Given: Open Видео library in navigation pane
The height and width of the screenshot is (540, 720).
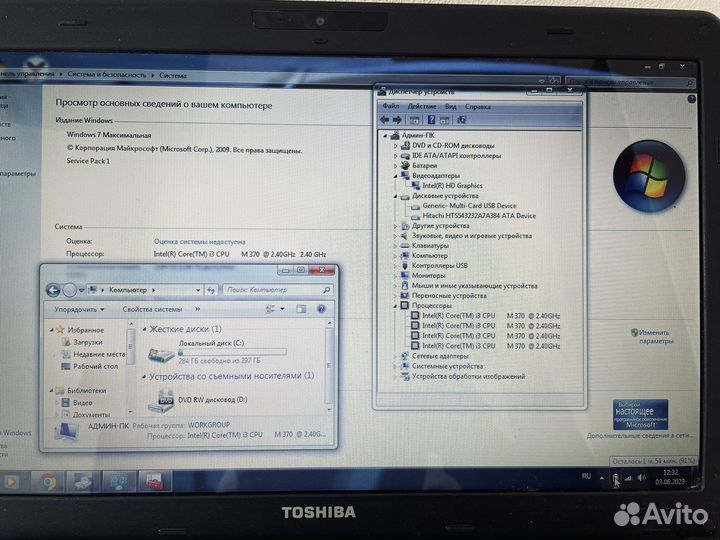Looking at the screenshot, I should (82, 403).
